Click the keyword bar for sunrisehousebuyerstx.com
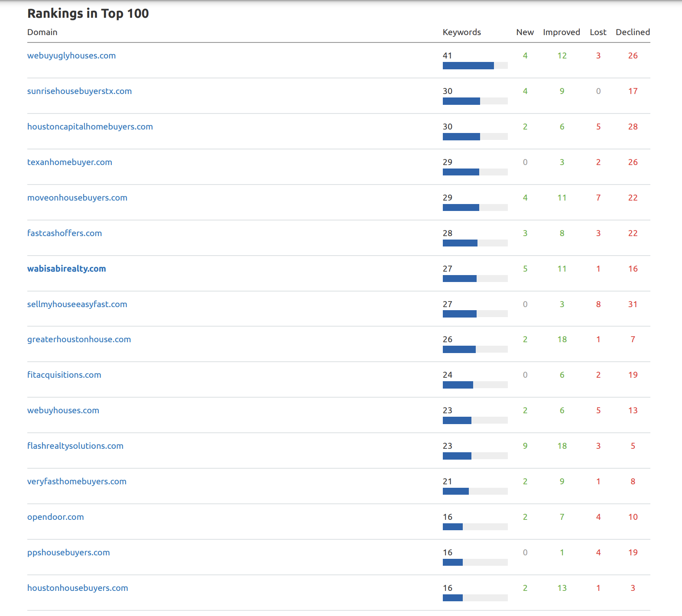The width and height of the screenshot is (682, 616). click(x=475, y=101)
